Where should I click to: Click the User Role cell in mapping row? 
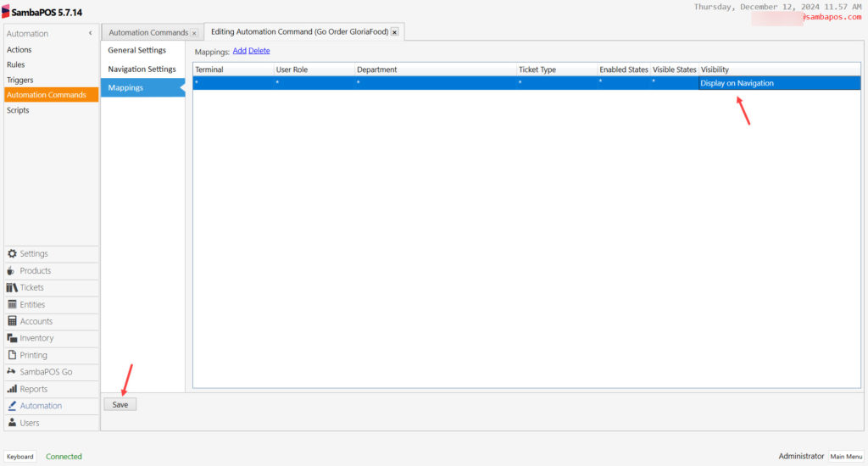(x=314, y=83)
